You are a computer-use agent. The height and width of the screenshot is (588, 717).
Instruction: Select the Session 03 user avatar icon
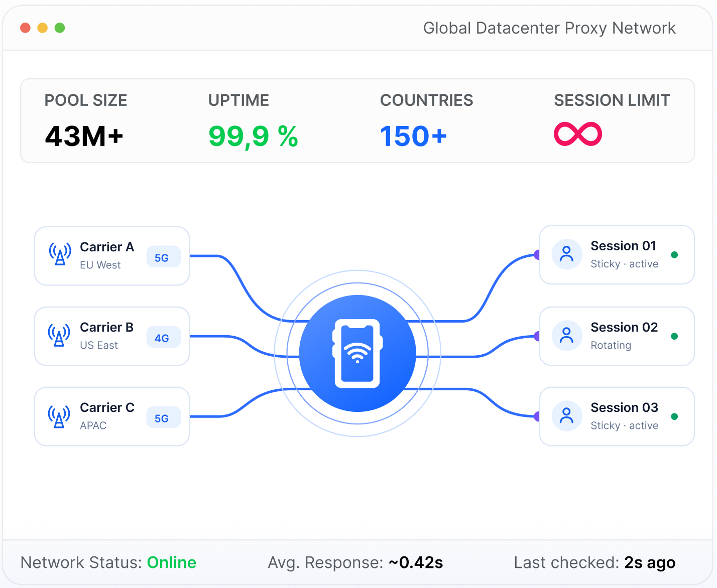click(x=567, y=416)
